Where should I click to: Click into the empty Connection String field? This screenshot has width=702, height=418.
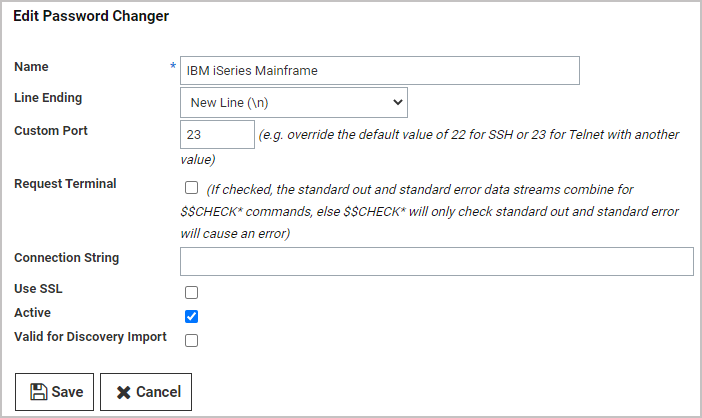tap(436, 261)
